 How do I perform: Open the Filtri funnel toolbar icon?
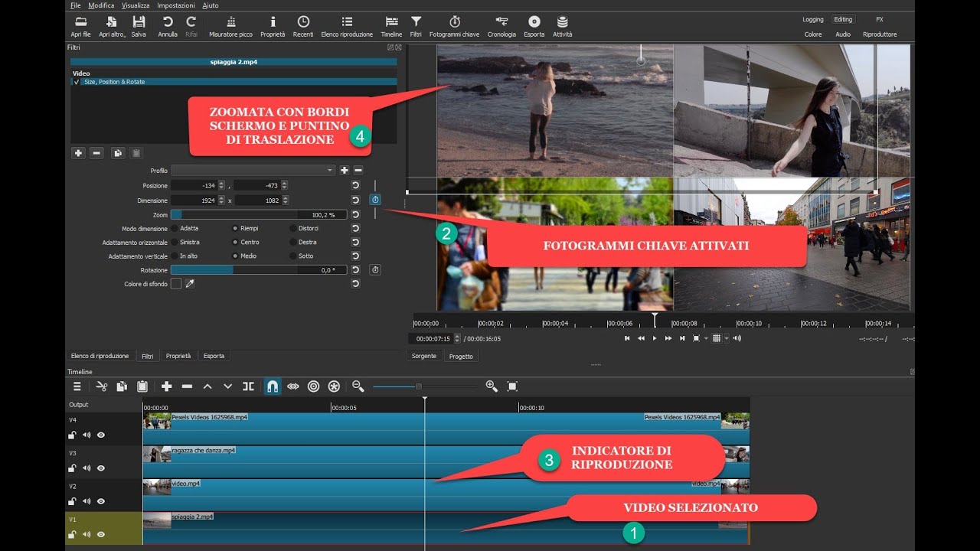(x=416, y=27)
